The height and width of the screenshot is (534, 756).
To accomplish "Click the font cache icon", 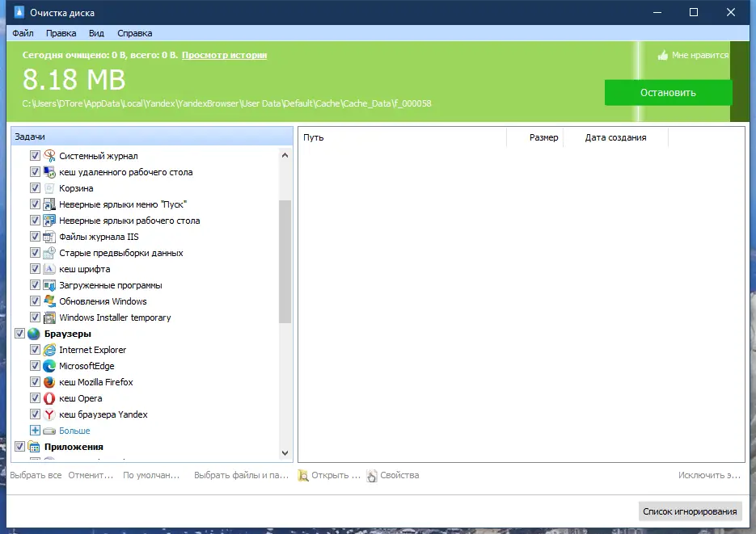I will tap(49, 269).
